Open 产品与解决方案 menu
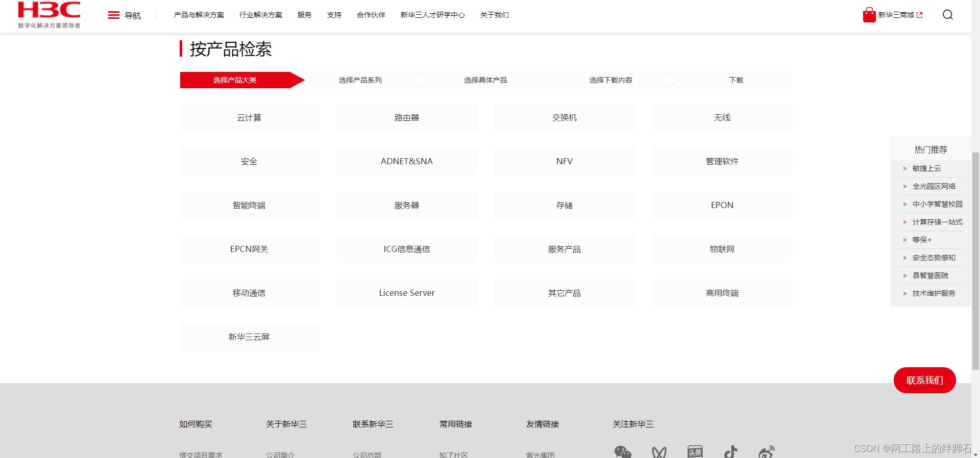This screenshot has height=458, width=980. (199, 15)
